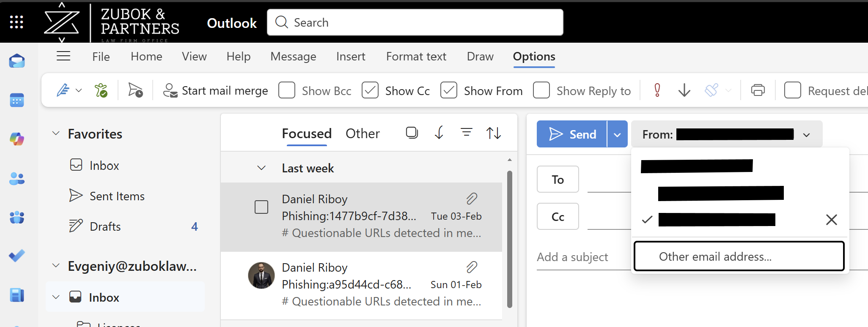Image resolution: width=868 pixels, height=327 pixels.
Task: Click the Send button
Action: coord(572,134)
